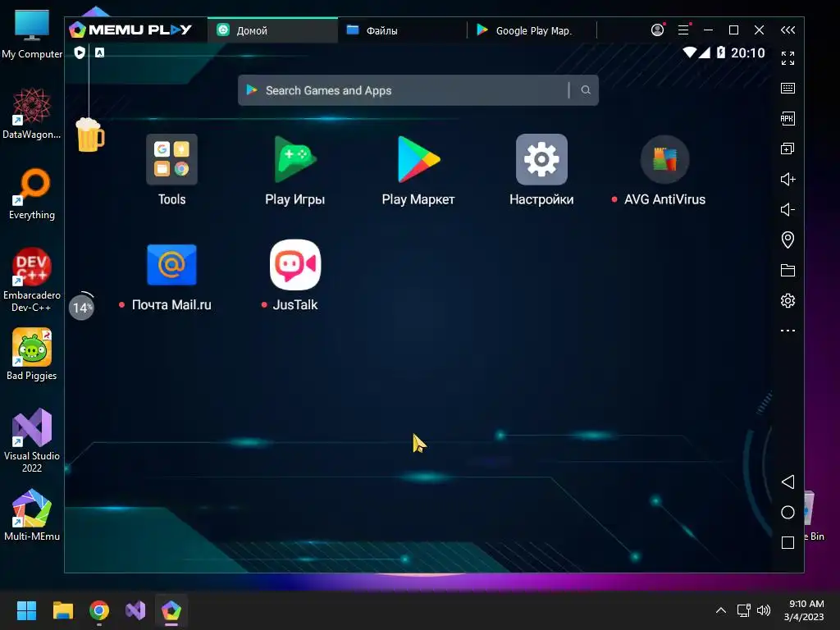Open MEmu hamburger menu

click(683, 30)
